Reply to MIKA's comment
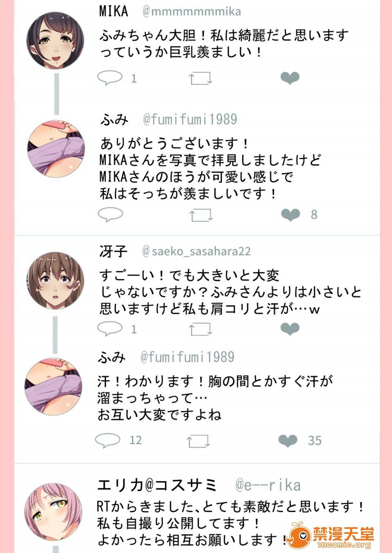 (x=110, y=78)
